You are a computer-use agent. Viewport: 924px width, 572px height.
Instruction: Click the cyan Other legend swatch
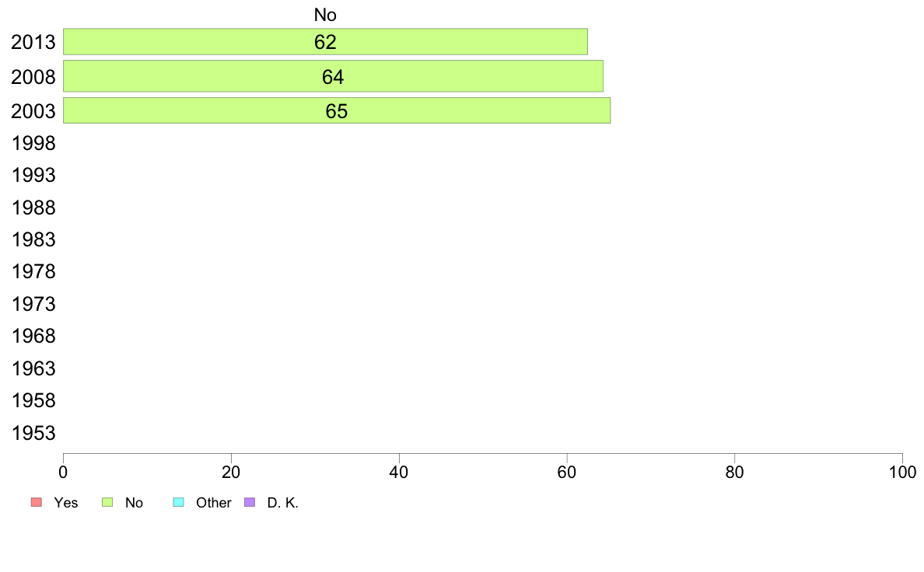[x=179, y=503]
